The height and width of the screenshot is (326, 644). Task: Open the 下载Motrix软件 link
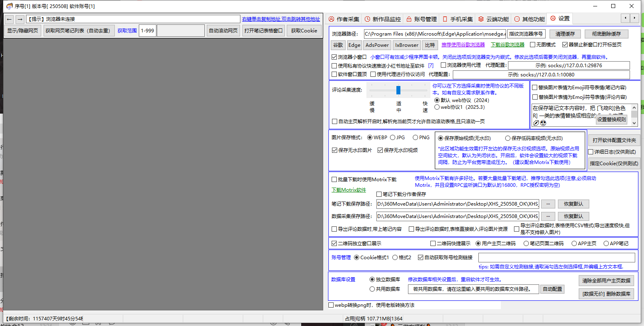[349, 190]
